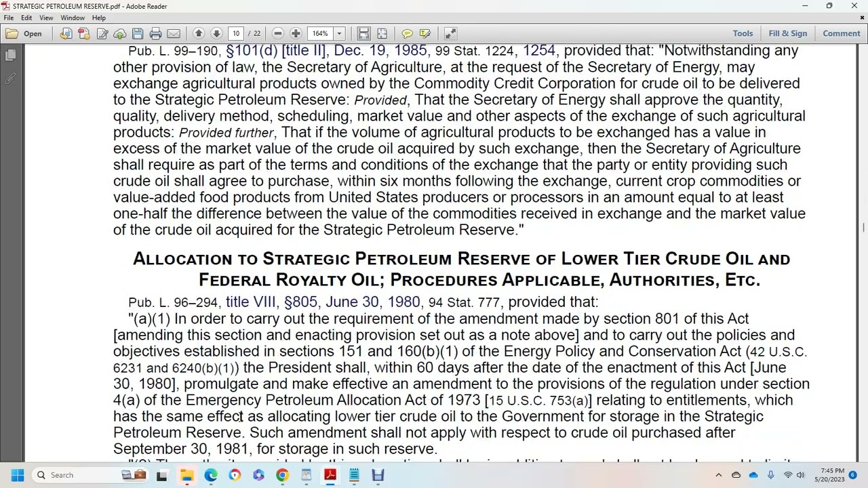Email the file via the envelope icon
Image resolution: width=868 pixels, height=488 pixels.
174,33
